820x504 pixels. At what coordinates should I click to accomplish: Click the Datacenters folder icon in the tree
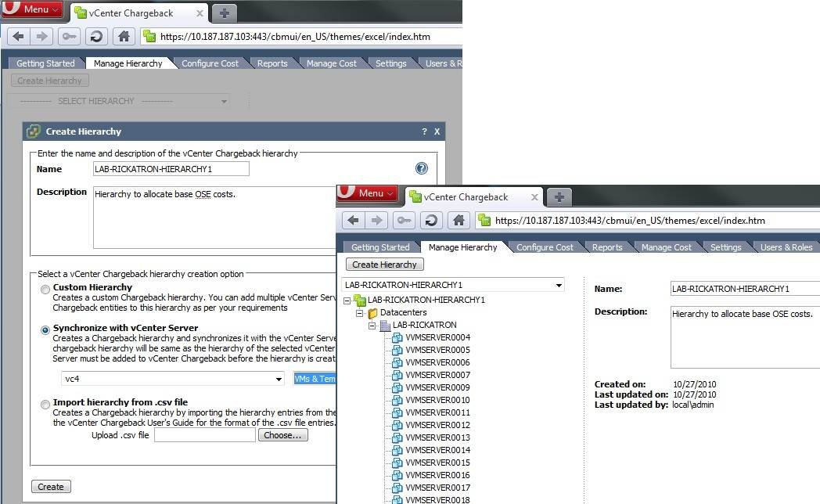pos(372,313)
